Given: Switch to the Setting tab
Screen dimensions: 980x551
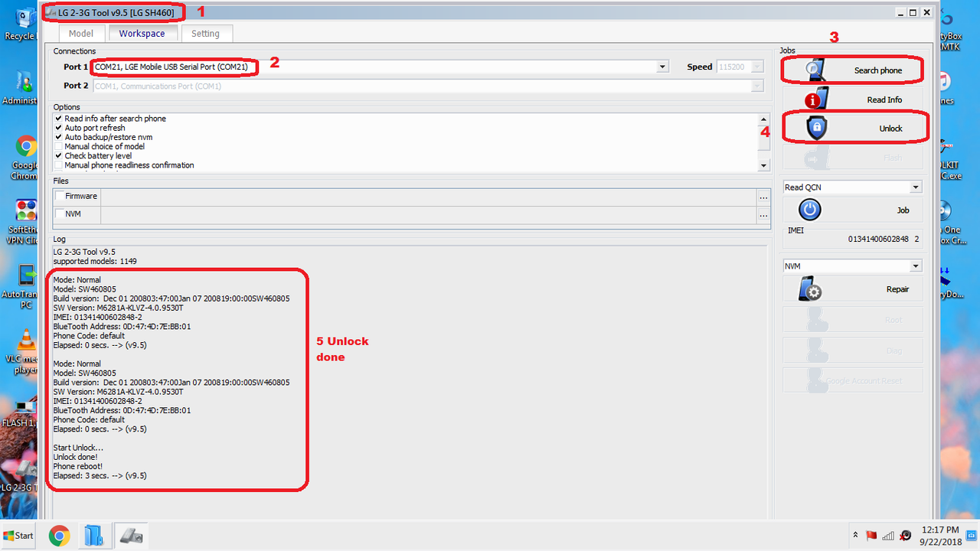Looking at the screenshot, I should 205,34.
